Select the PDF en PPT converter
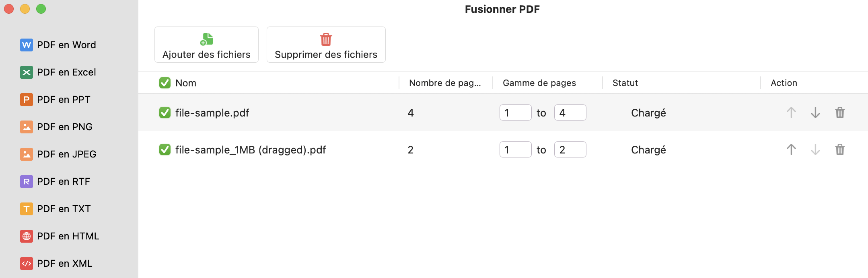The height and width of the screenshot is (278, 868). click(63, 99)
